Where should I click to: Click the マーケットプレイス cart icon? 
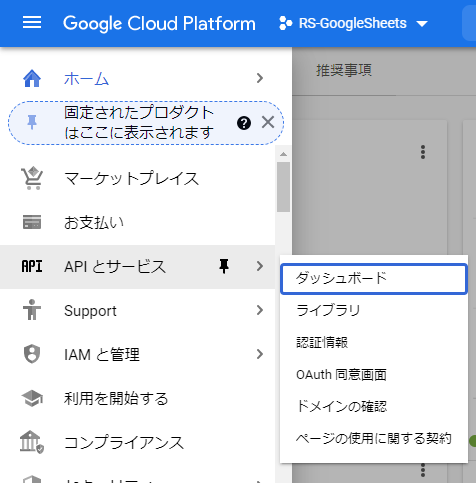[x=32, y=178]
